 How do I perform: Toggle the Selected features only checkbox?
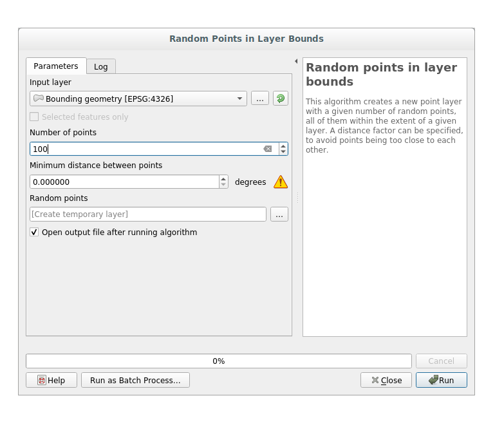coord(34,117)
